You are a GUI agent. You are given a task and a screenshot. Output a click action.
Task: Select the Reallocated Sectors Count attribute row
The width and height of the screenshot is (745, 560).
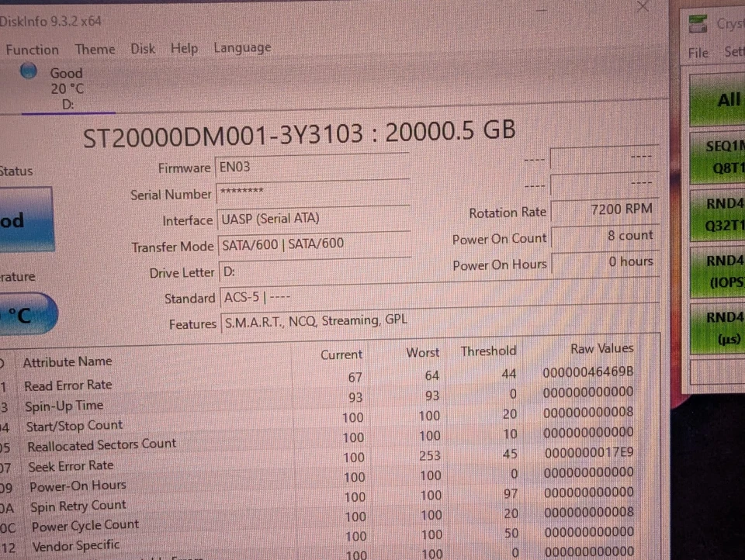coord(101,444)
